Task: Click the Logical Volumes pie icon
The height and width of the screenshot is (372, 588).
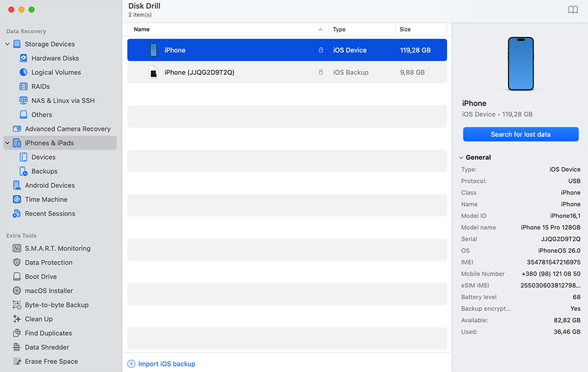Action: 23,72
